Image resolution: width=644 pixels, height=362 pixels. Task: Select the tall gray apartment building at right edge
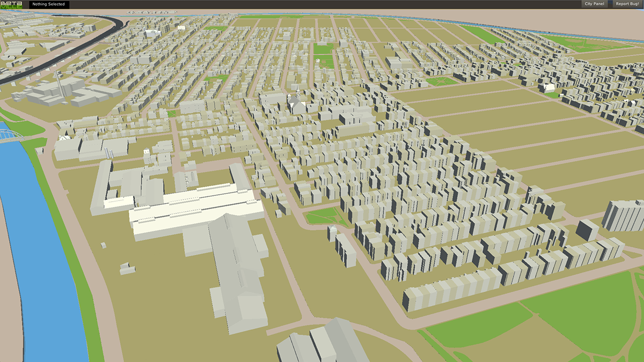pos(624,216)
